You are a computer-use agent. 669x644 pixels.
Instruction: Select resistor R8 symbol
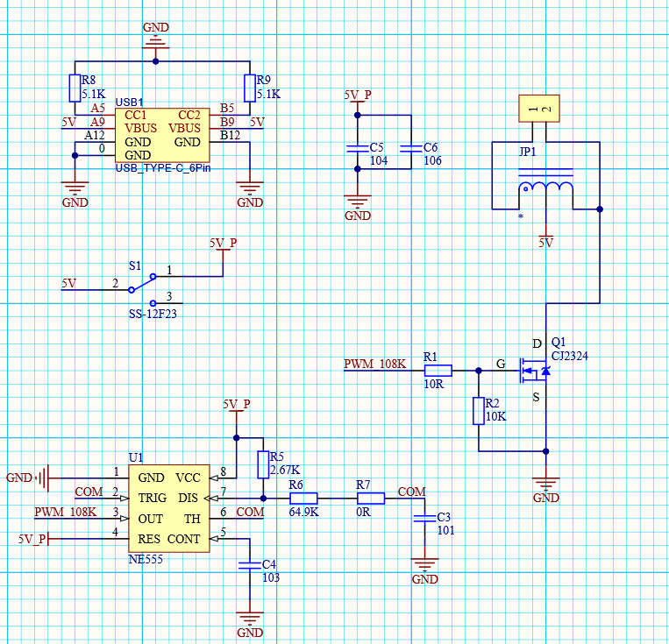[x=75, y=88]
